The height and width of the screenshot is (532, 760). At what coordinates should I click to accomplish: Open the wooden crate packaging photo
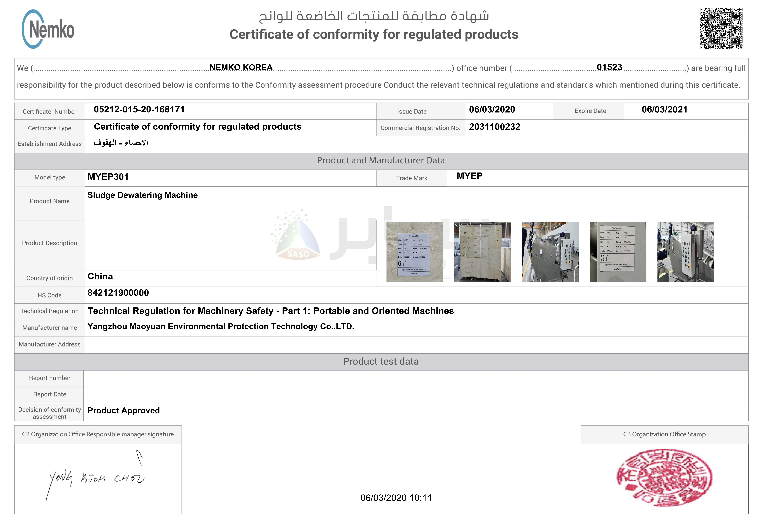click(x=482, y=252)
